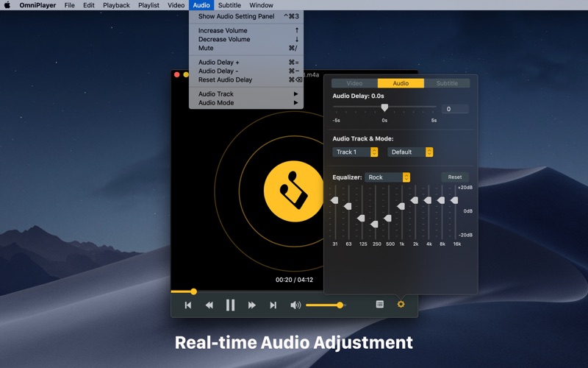Skip to next track in player
The height and width of the screenshot is (368, 588).
[273, 305]
